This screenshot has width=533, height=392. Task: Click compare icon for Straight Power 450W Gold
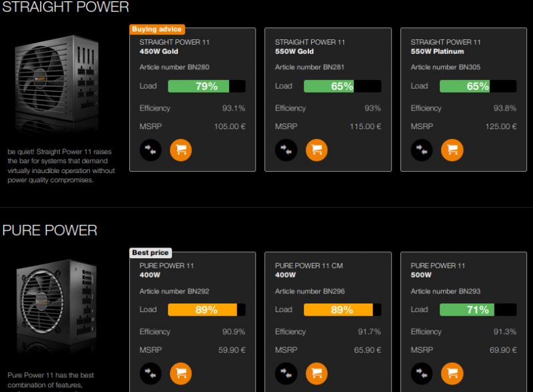151,150
